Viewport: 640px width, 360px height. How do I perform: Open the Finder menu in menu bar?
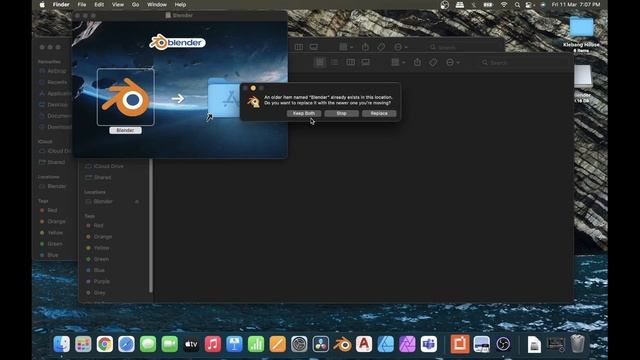61,5
